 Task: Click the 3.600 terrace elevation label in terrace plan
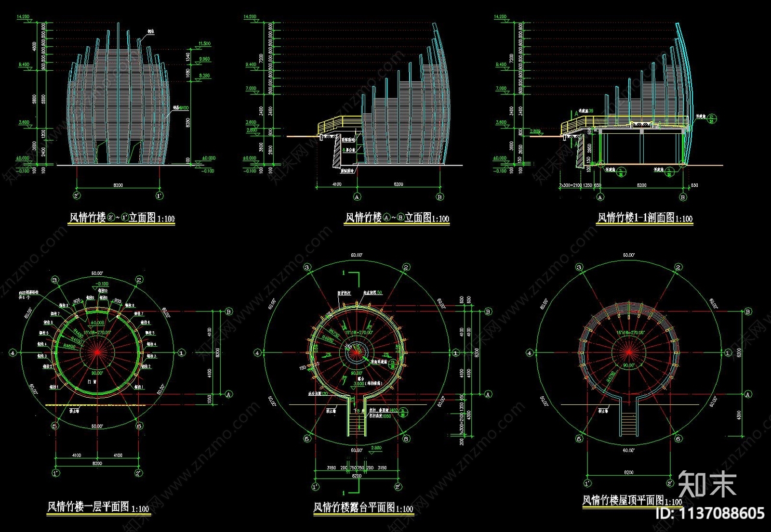click(x=359, y=384)
